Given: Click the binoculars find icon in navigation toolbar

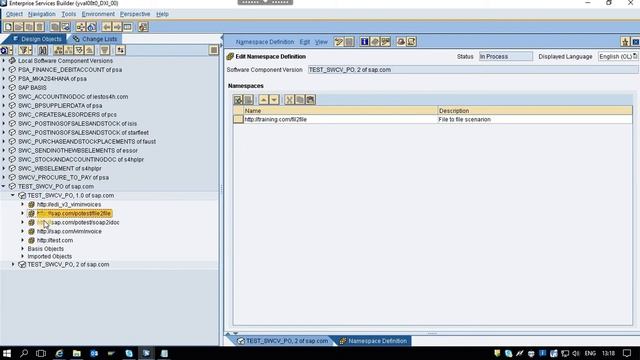Looking at the screenshot, I should 42,50.
